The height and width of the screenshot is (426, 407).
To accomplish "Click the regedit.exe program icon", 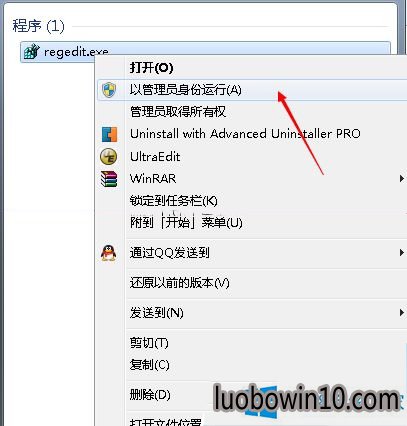I will click(x=32, y=52).
